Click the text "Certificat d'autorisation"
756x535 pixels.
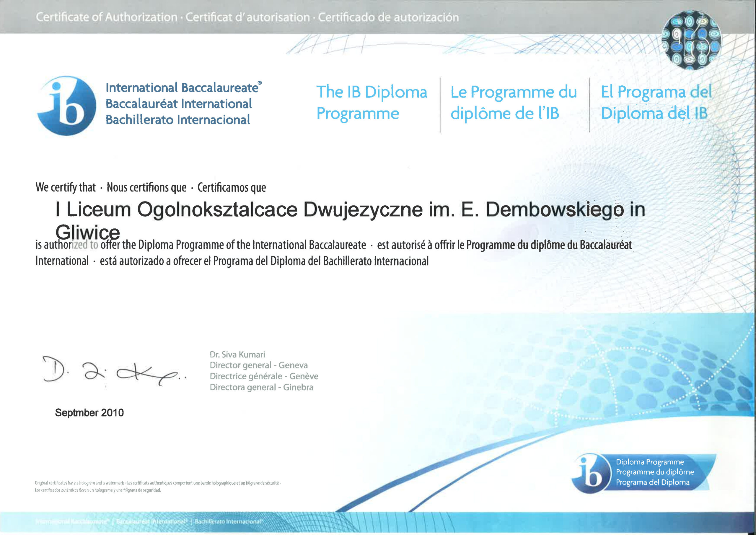tap(247, 17)
